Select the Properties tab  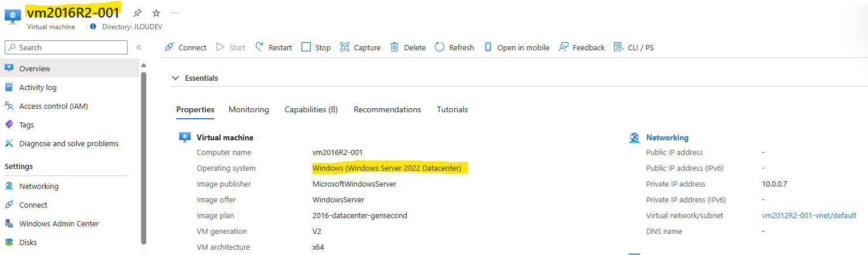pos(195,109)
